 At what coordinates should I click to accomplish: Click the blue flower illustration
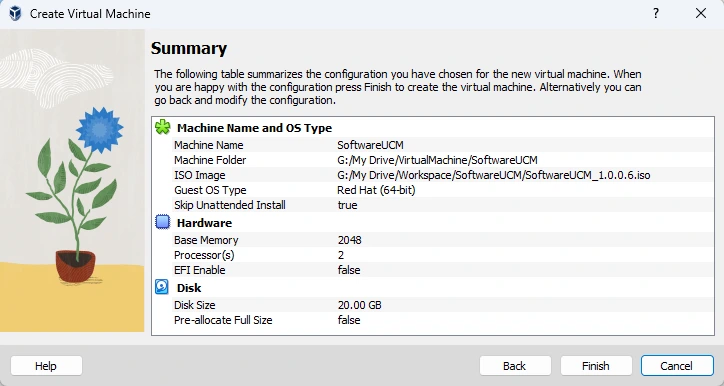coord(100,130)
